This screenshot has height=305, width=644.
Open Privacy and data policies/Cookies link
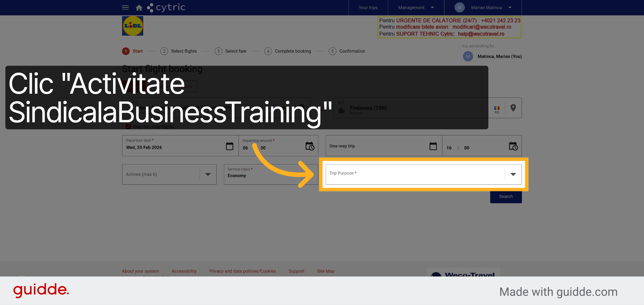pyautogui.click(x=243, y=271)
